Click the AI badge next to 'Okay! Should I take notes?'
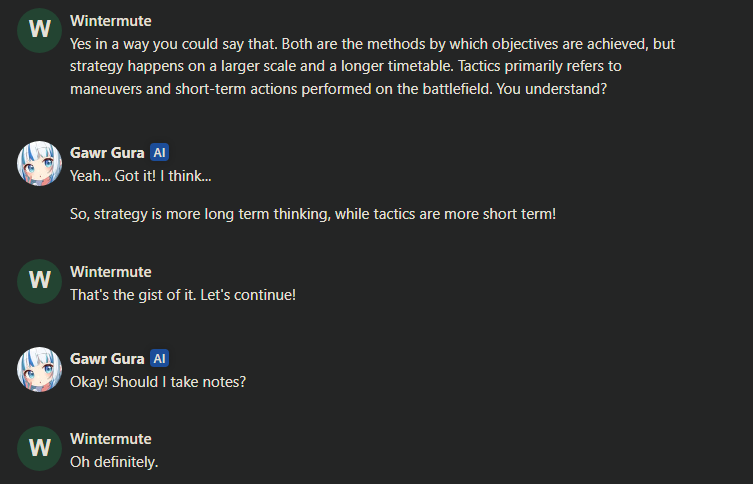 (159, 359)
